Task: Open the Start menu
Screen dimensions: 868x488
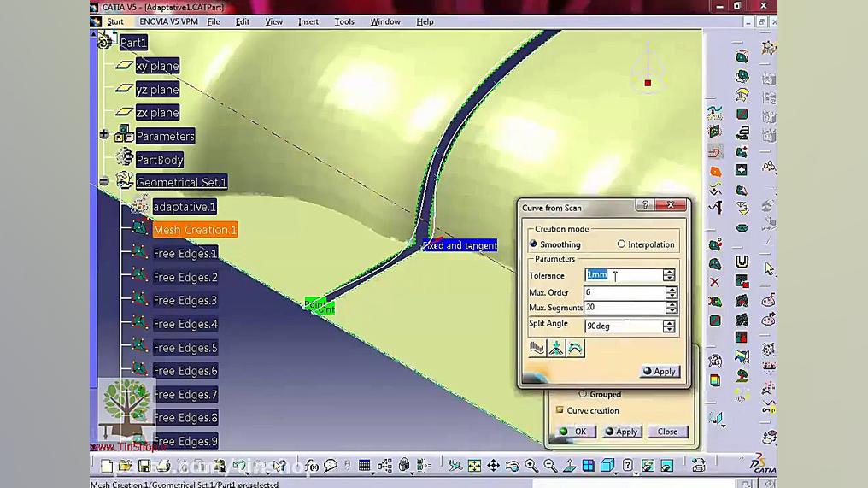Action: (x=115, y=21)
